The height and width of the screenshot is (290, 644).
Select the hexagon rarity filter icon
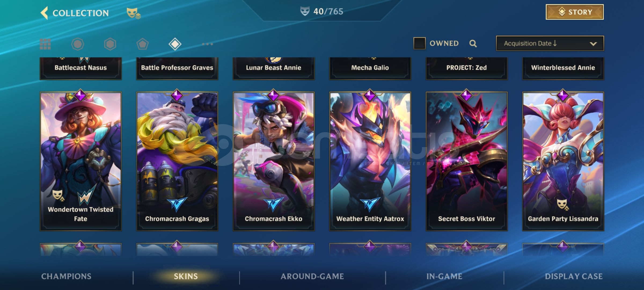[x=110, y=44]
